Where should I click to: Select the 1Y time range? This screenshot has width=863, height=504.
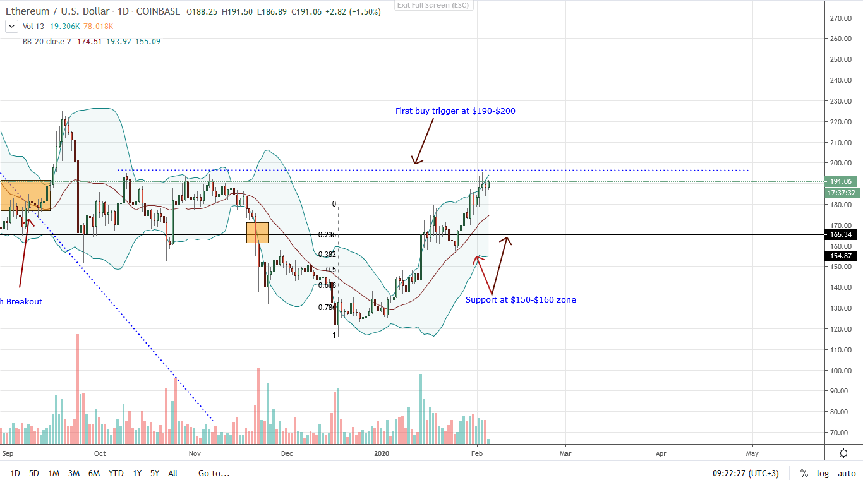(x=136, y=473)
